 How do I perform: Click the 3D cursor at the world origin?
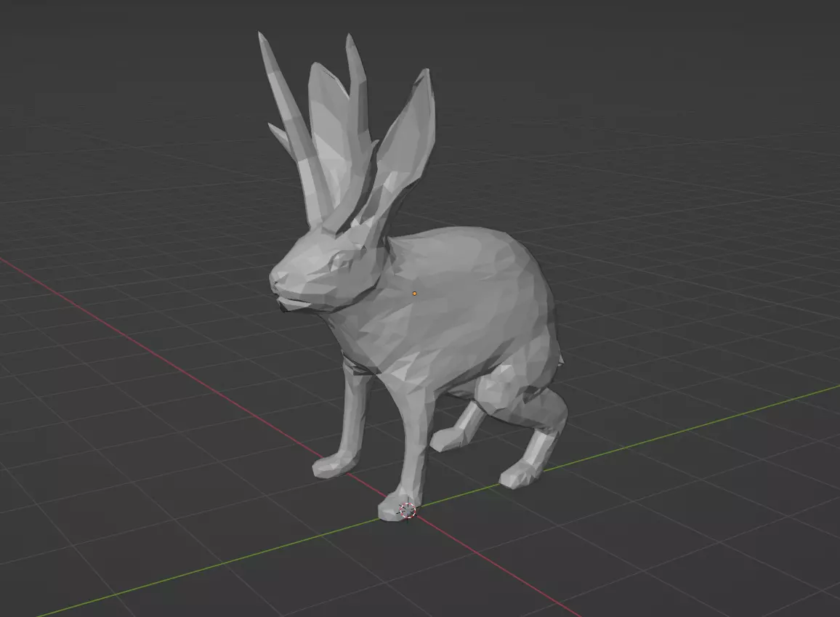click(x=408, y=511)
